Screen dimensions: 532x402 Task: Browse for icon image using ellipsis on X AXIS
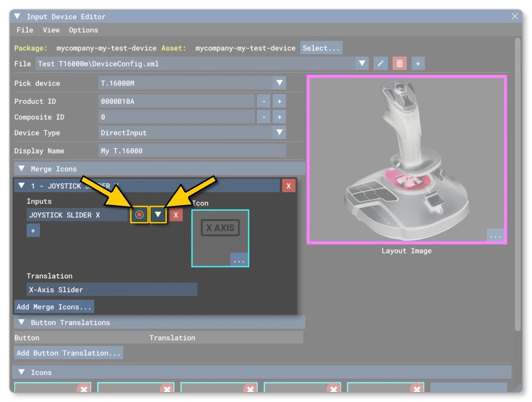[239, 260]
